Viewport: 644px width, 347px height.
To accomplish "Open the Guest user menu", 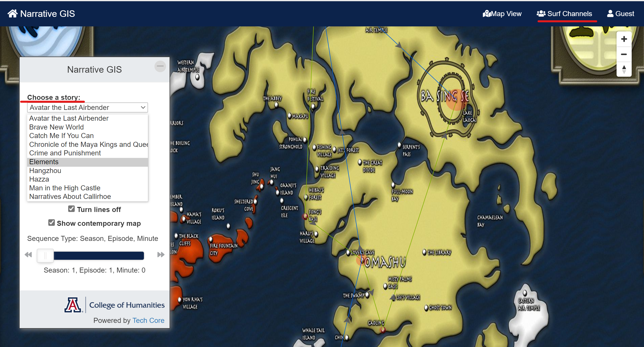I will coord(621,14).
